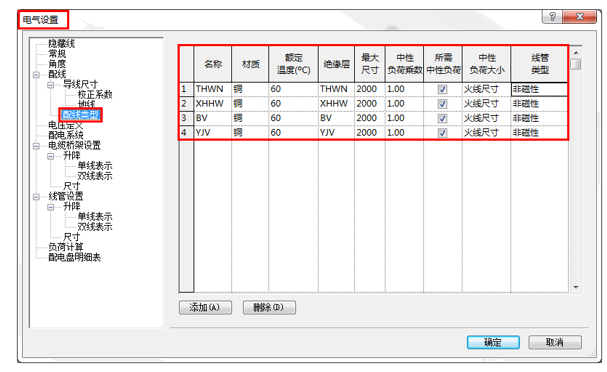Click the 添加(A) button

click(205, 308)
